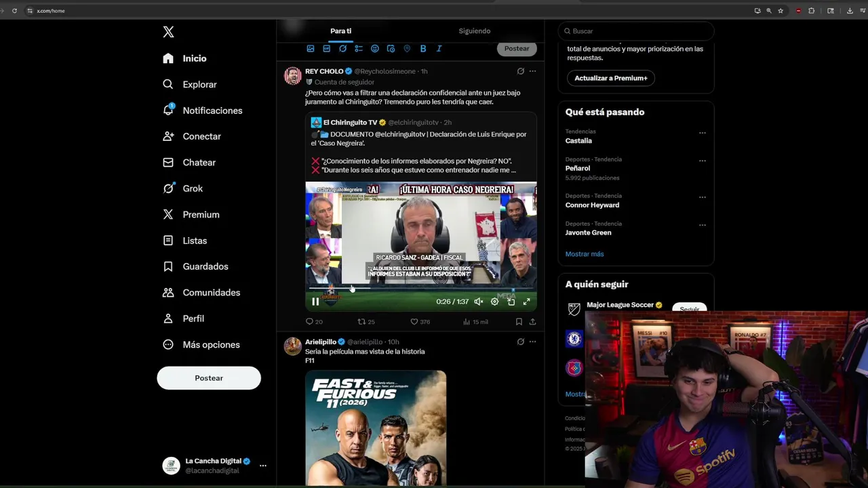Open Conectar in sidebar

(x=191, y=136)
